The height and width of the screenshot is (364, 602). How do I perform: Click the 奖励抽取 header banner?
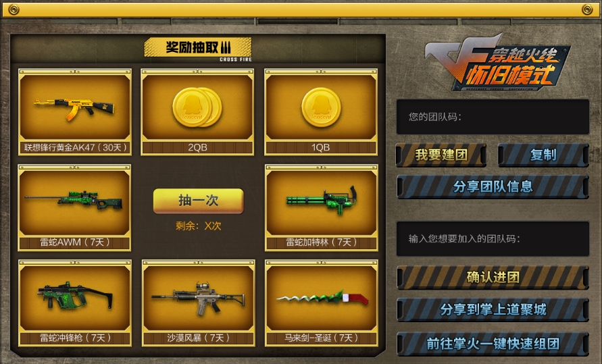[x=198, y=48]
